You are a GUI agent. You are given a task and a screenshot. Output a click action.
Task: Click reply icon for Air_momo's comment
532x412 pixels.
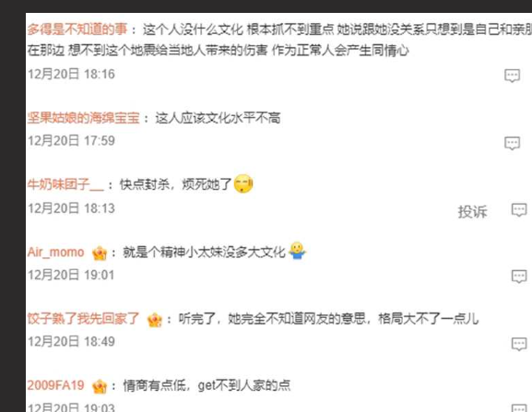tap(519, 277)
